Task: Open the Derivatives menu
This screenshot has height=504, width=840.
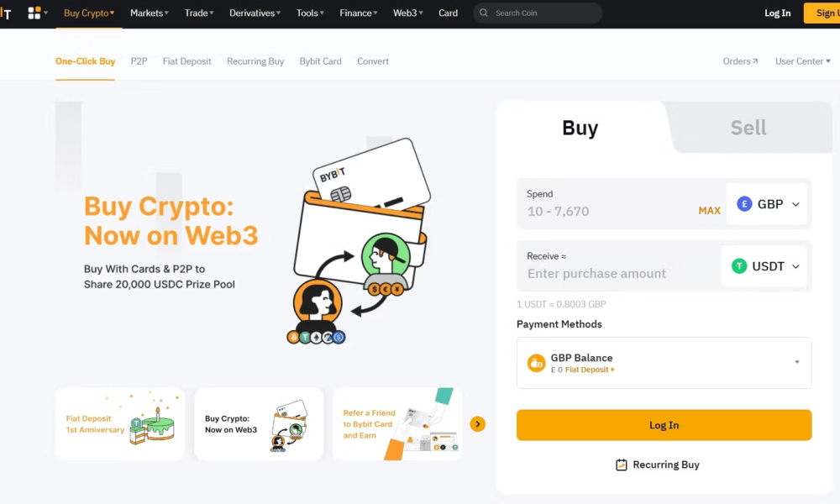Action: [x=255, y=13]
